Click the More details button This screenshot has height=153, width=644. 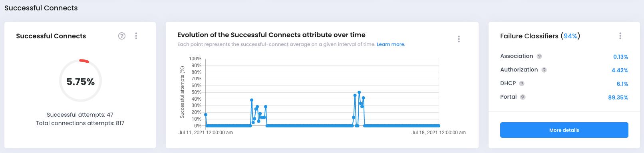[x=564, y=130]
